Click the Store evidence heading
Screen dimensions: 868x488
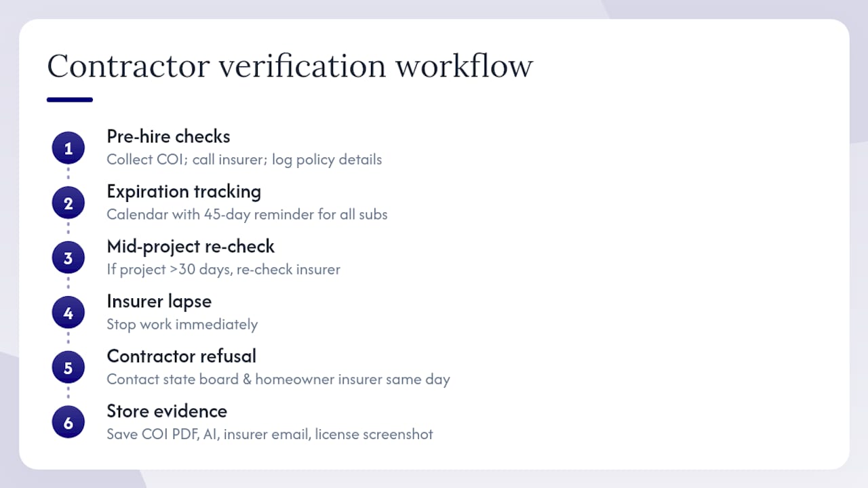click(x=167, y=411)
